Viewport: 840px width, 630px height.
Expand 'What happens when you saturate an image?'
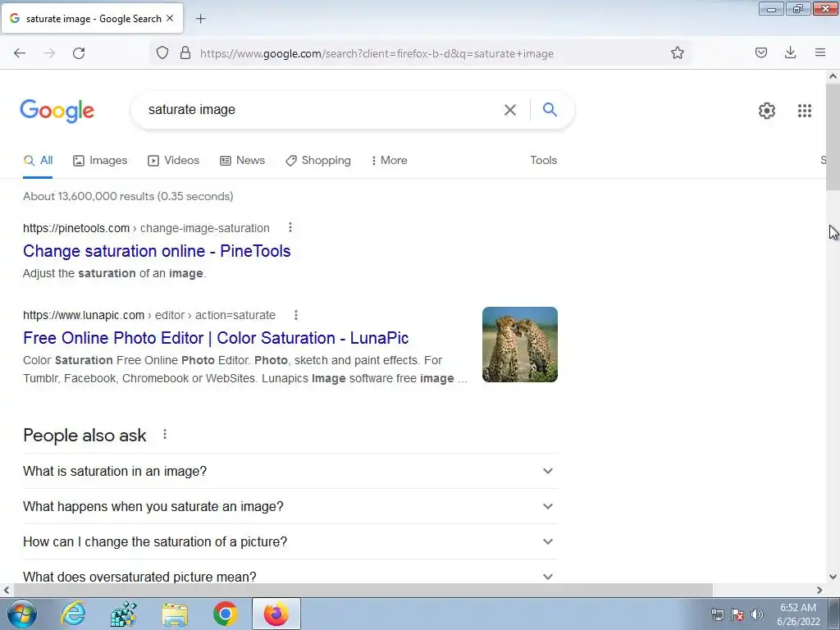pyautogui.click(x=290, y=506)
